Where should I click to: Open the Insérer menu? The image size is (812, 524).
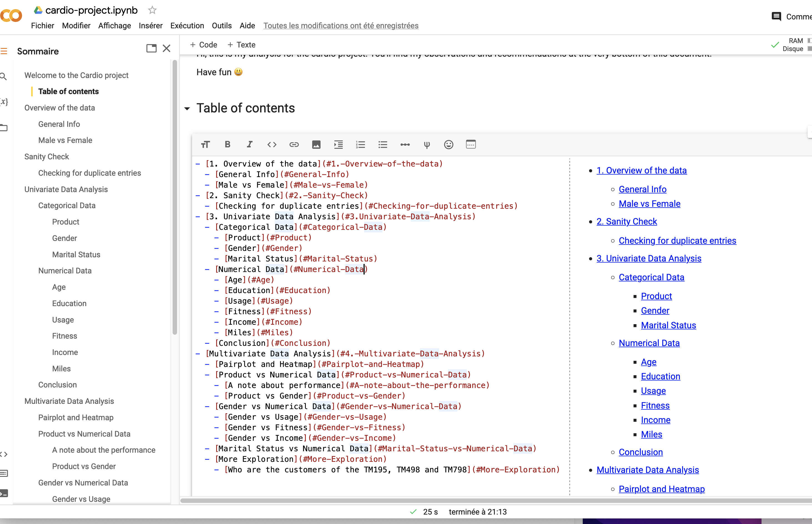pyautogui.click(x=151, y=26)
